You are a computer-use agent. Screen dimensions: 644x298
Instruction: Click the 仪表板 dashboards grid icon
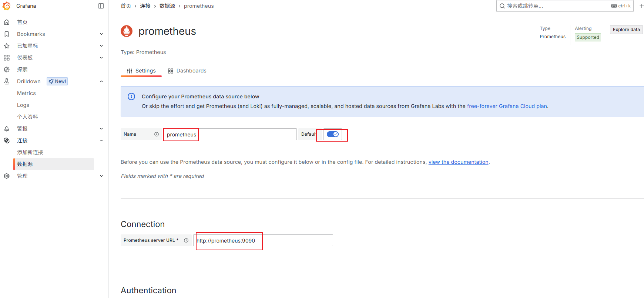7,58
